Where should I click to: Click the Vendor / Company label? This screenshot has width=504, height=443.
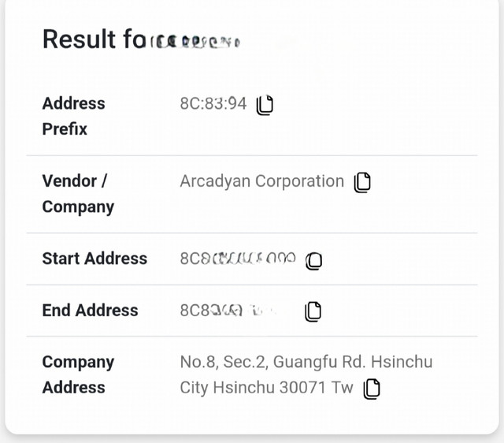(x=78, y=194)
